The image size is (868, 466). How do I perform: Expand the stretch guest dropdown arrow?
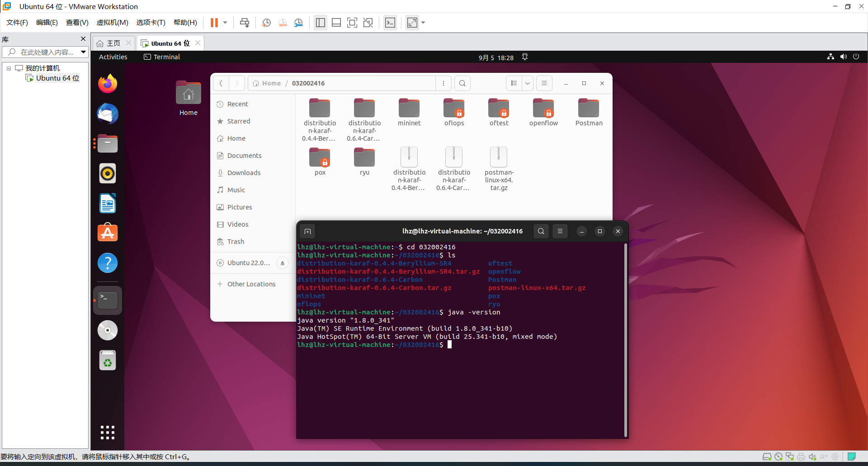[x=423, y=23]
